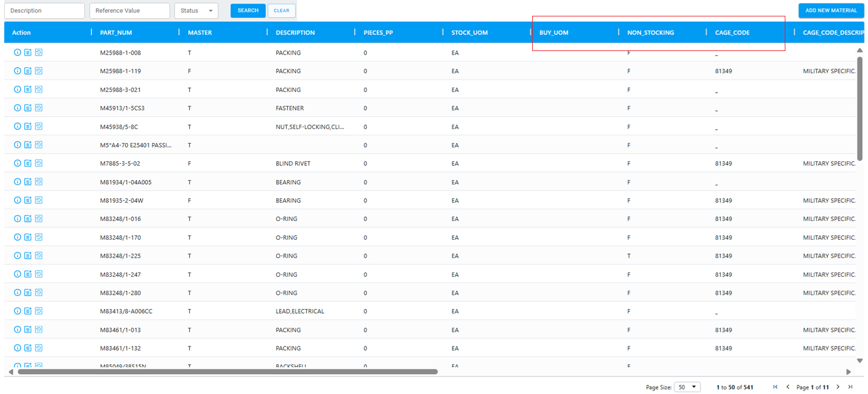
Task: Go to next page arrow
Action: [x=838, y=387]
